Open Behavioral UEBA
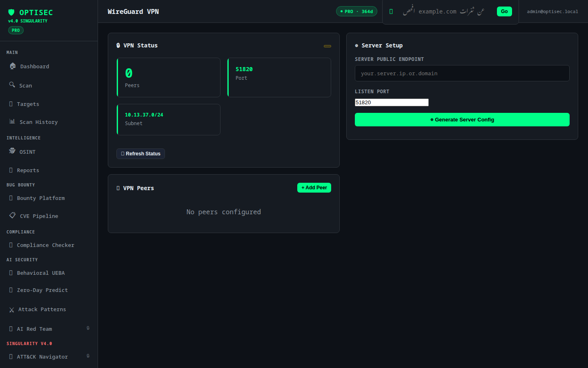588x368 pixels. 49,273
